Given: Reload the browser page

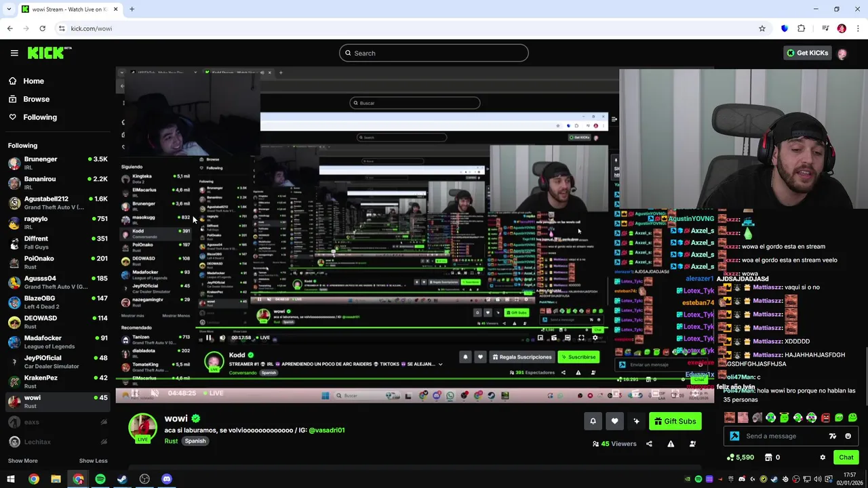Looking at the screenshot, I should pyautogui.click(x=42, y=28).
